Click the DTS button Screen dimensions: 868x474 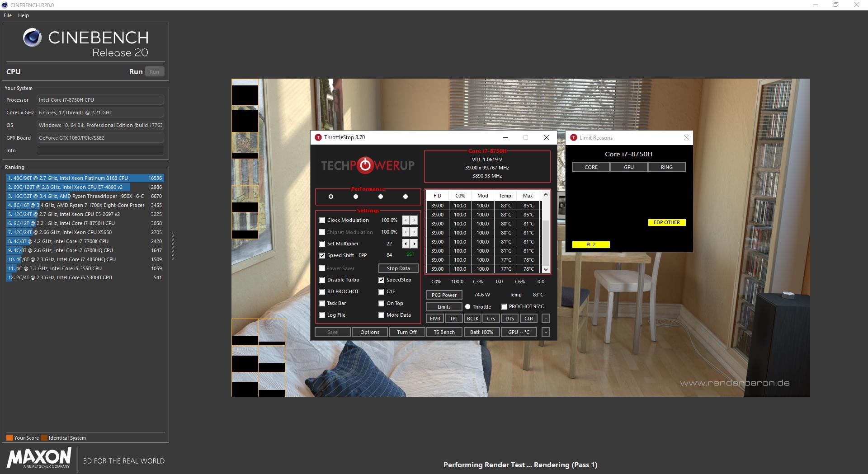[x=509, y=319]
